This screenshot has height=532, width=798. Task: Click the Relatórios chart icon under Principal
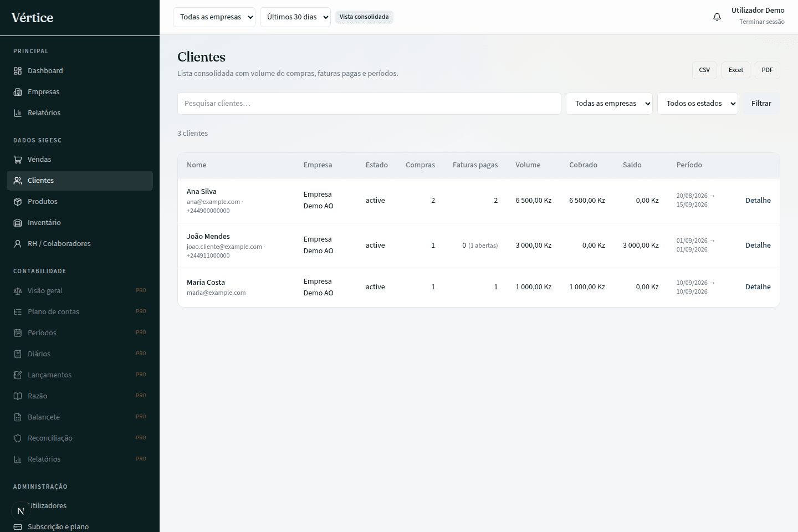pos(18,113)
